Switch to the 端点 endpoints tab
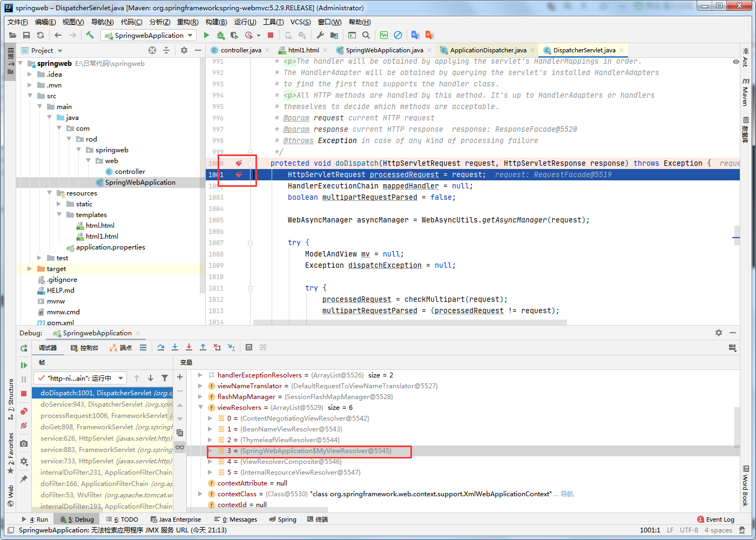Screen dimensions: 756x540 pyautogui.click(x=121, y=348)
